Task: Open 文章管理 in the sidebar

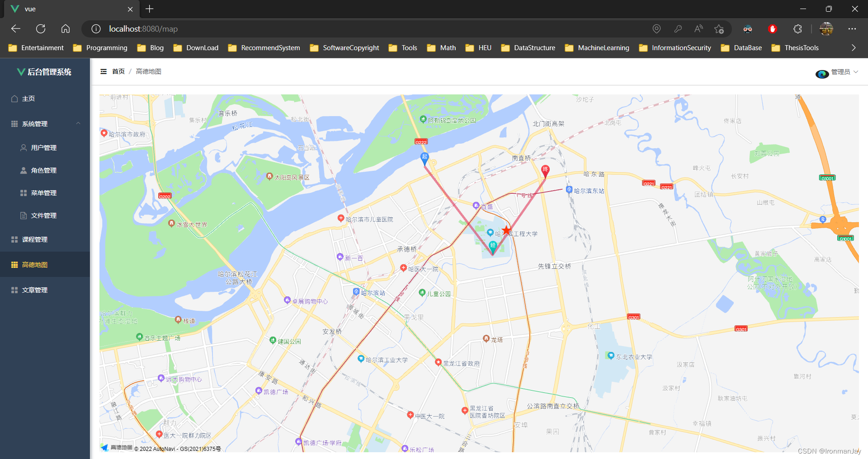Action: [x=45, y=290]
